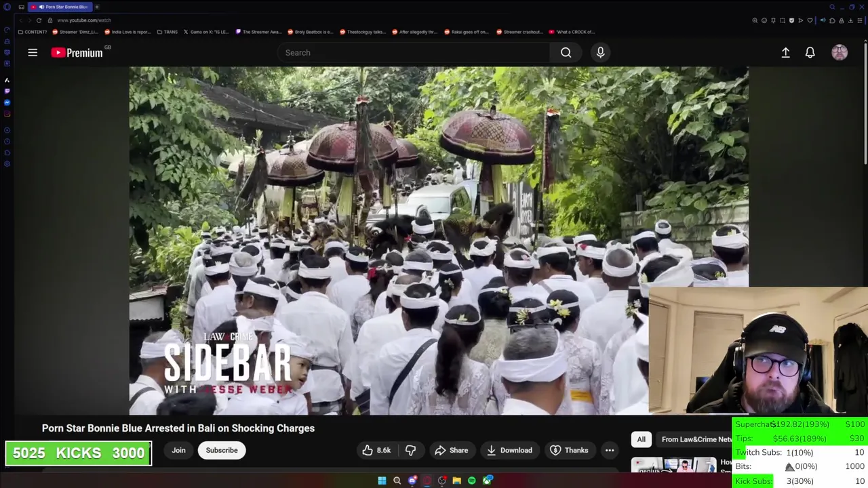Open sidebar history clock icon
Screen dimensions: 868x488
[x=7, y=141]
